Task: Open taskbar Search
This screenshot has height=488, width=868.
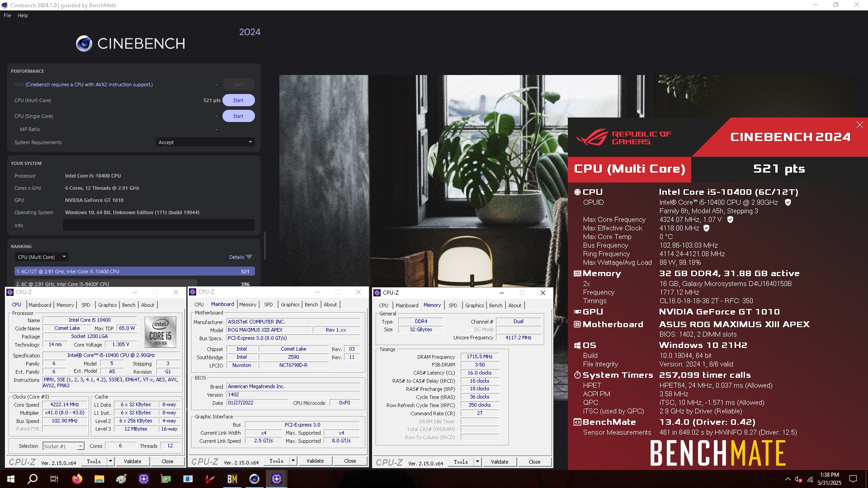Action: (33, 479)
